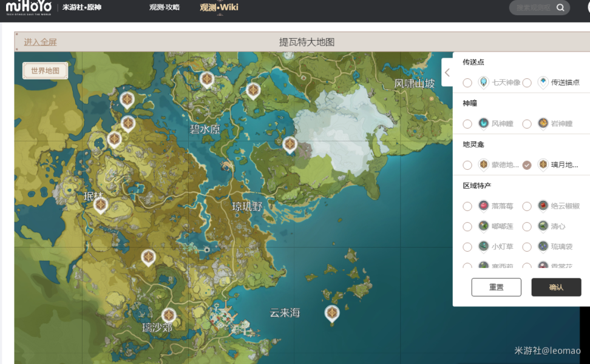Click the 岩神瞳 filter icon
The width and height of the screenshot is (590, 364).
point(543,123)
